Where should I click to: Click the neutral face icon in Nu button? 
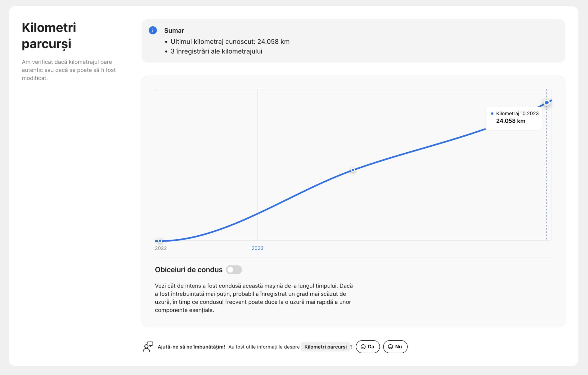[x=390, y=347]
